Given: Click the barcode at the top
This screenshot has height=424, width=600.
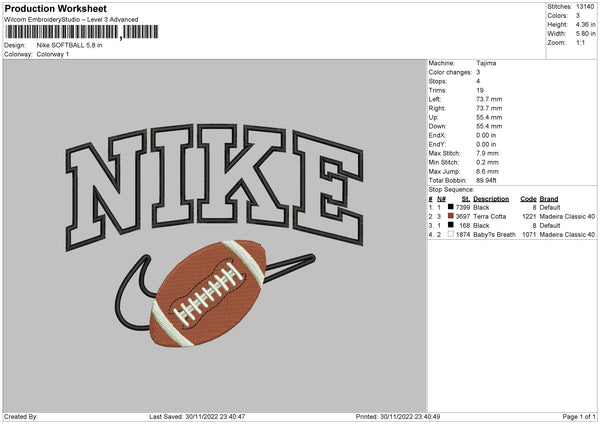Looking at the screenshot, I should click(x=82, y=32).
